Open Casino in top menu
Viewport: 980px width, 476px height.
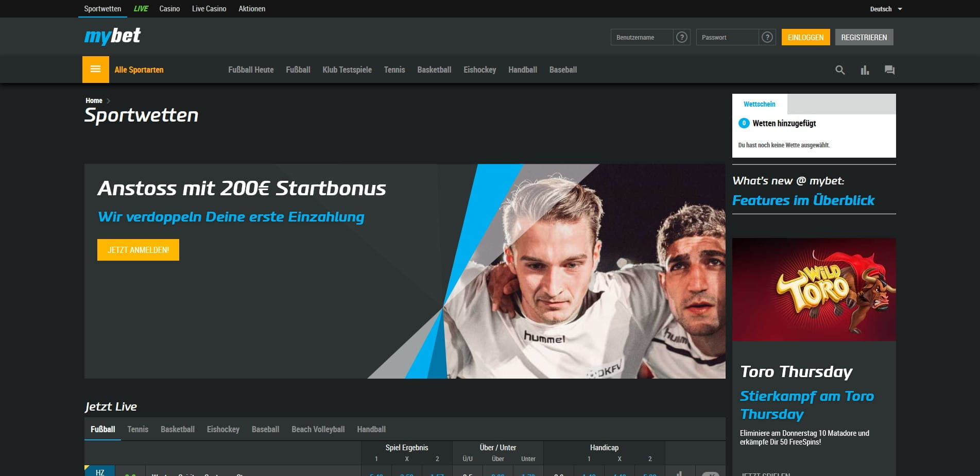[169, 9]
